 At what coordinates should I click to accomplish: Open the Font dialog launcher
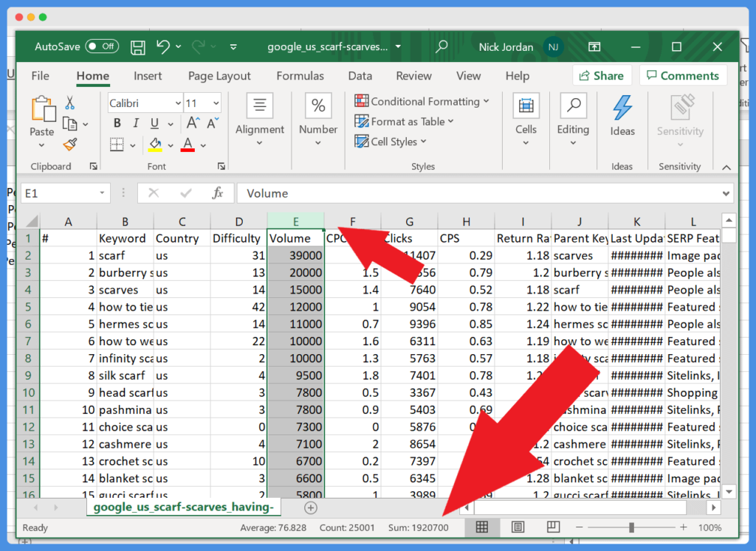click(221, 166)
